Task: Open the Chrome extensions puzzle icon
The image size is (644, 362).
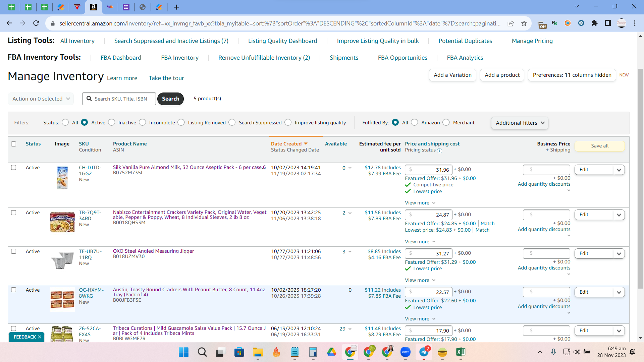Action: pos(594,23)
